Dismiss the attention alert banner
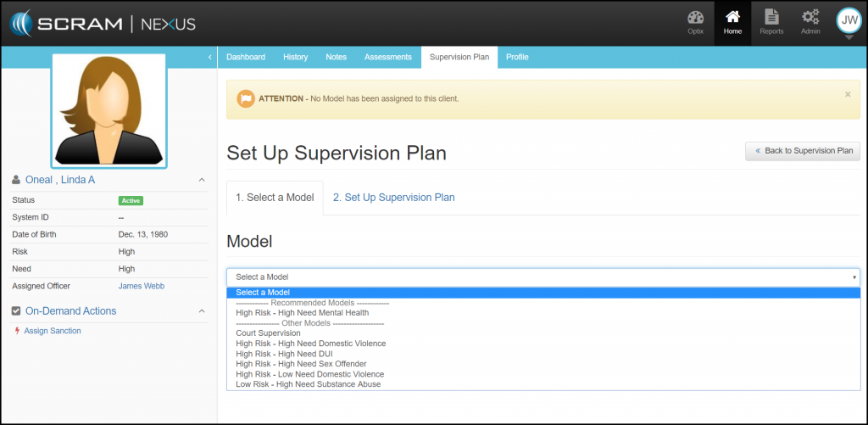The image size is (868, 425). [848, 94]
